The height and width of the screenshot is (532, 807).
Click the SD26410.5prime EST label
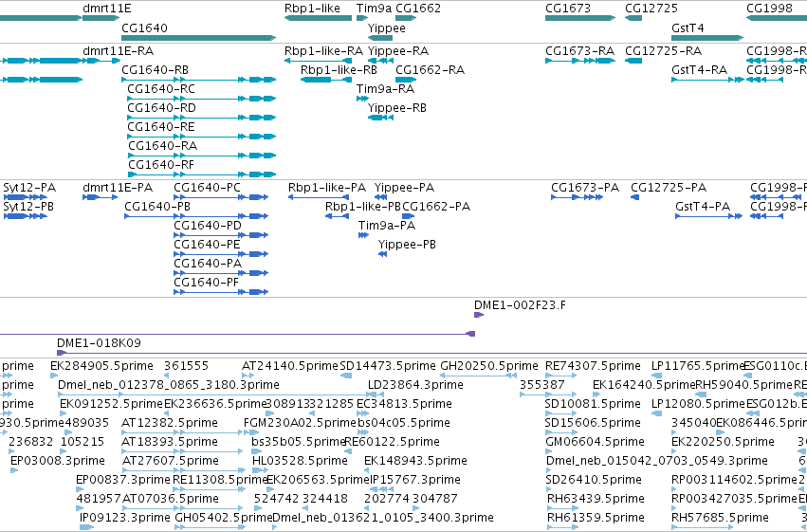tap(594, 480)
